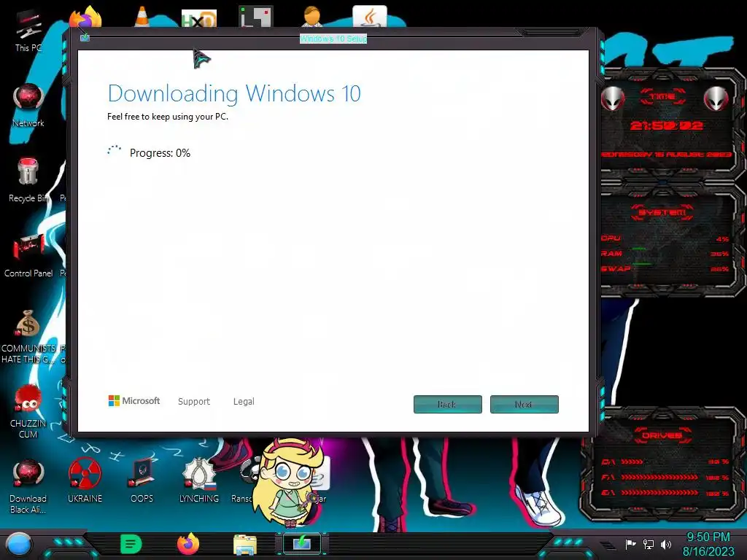Image resolution: width=747 pixels, height=560 pixels.
Task: Click the TIME gadget clock display
Action: click(x=667, y=125)
